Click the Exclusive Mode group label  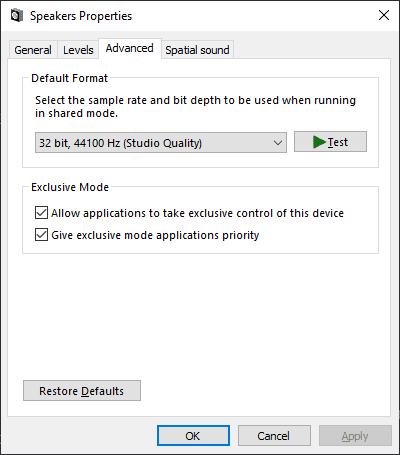(70, 187)
